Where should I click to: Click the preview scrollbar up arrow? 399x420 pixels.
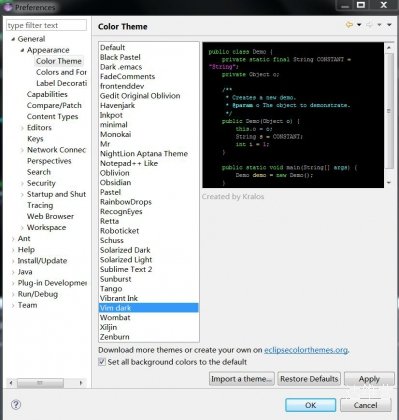pos(389,48)
